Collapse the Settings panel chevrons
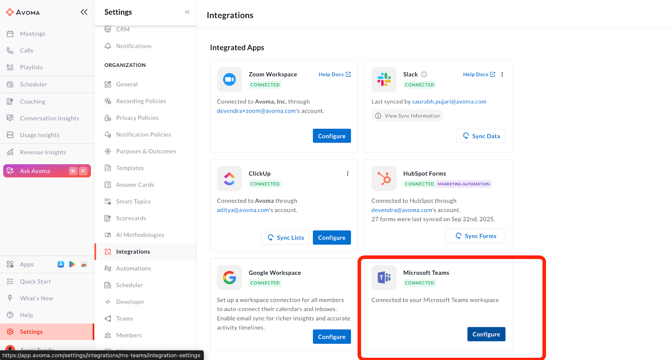 [x=187, y=12]
